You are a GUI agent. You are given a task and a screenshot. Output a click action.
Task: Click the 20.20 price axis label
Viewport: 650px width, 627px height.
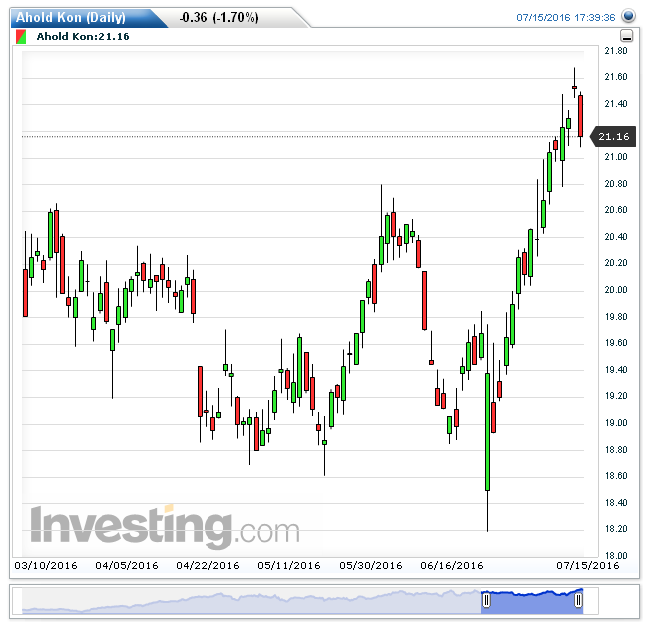tap(616, 263)
